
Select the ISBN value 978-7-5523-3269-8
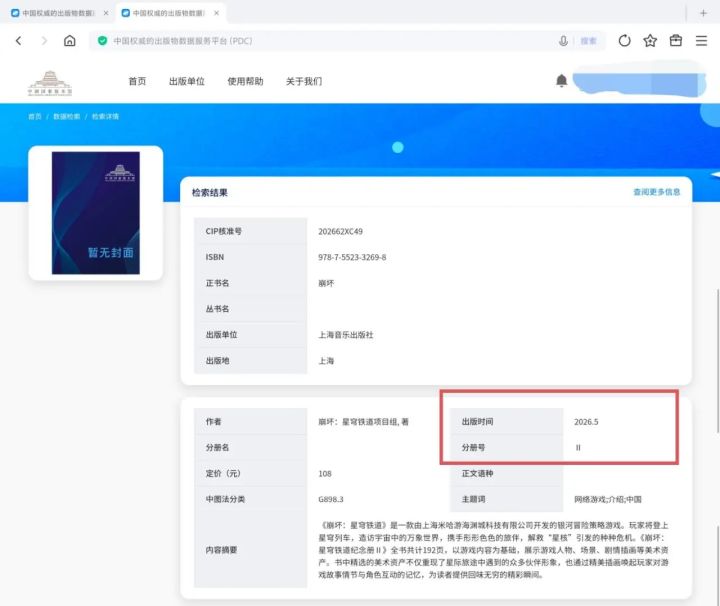coord(352,257)
